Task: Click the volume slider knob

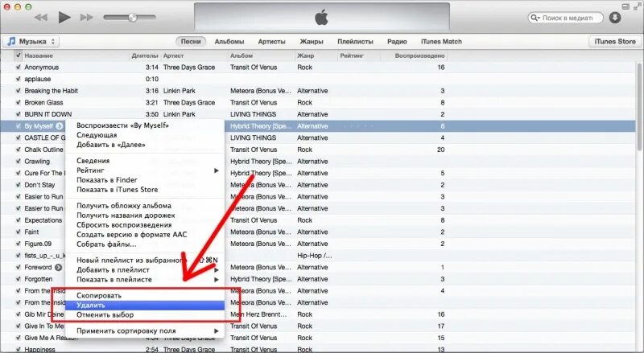Action: point(132,17)
